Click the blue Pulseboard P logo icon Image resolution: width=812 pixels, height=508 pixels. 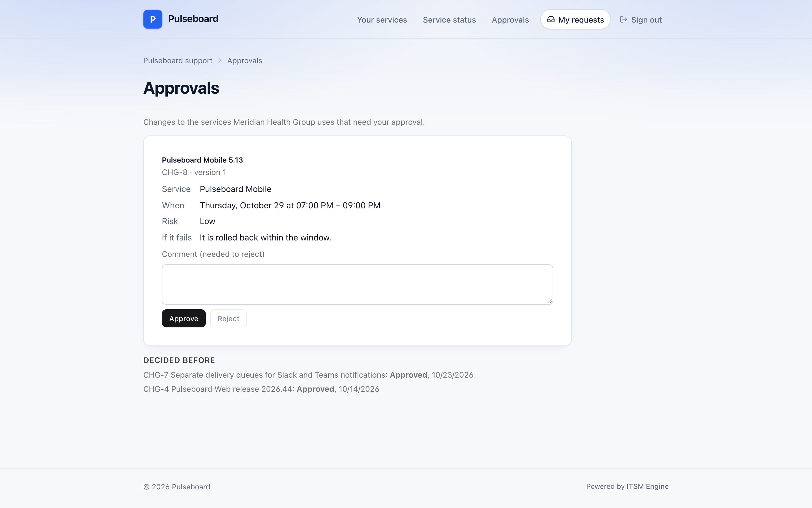153,19
